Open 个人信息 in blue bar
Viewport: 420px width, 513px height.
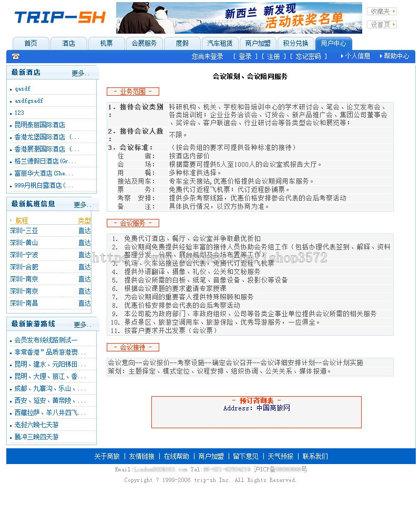(357, 56)
